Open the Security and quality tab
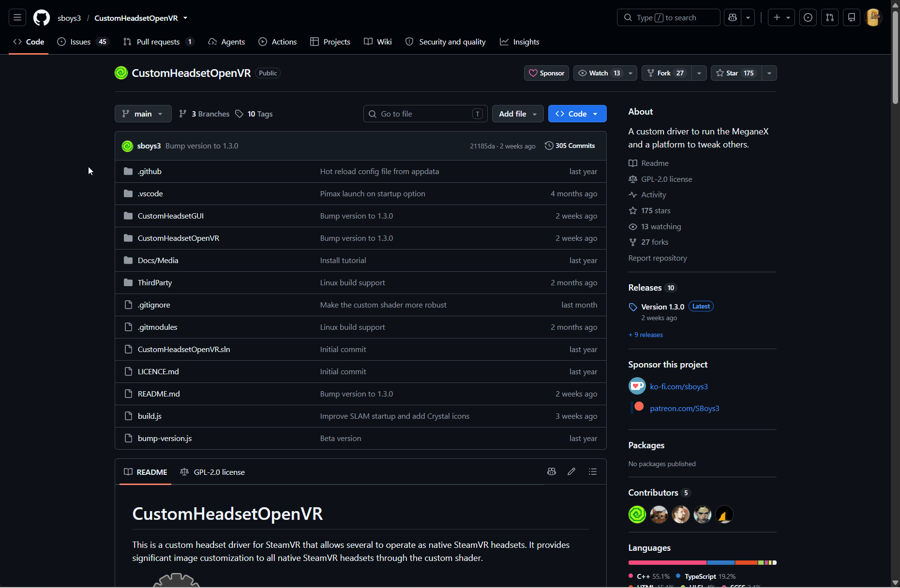900x588 pixels. point(446,42)
